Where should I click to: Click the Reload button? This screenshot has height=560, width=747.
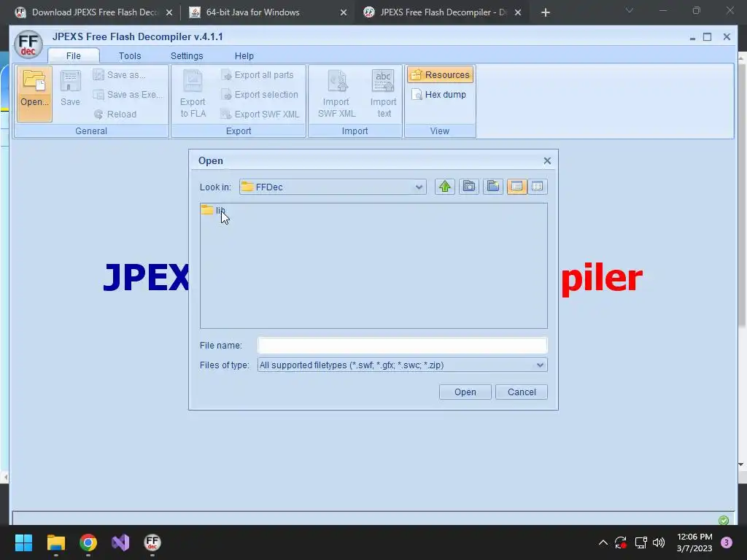[115, 114]
